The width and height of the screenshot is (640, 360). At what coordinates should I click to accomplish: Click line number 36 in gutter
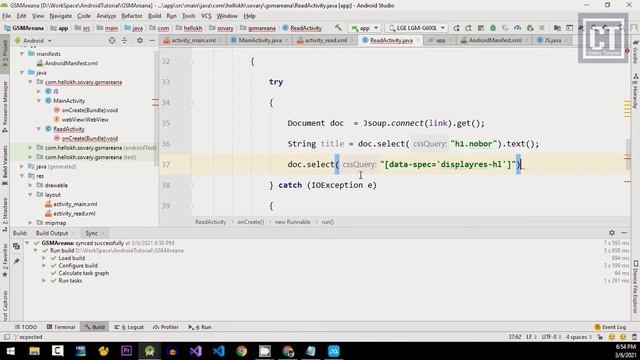click(x=165, y=144)
